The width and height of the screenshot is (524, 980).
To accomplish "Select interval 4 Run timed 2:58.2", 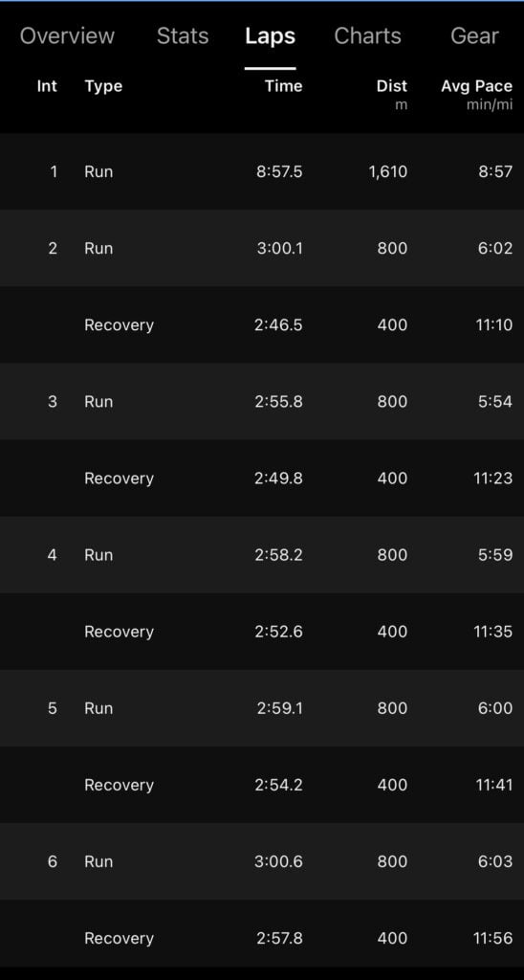I will (x=262, y=555).
